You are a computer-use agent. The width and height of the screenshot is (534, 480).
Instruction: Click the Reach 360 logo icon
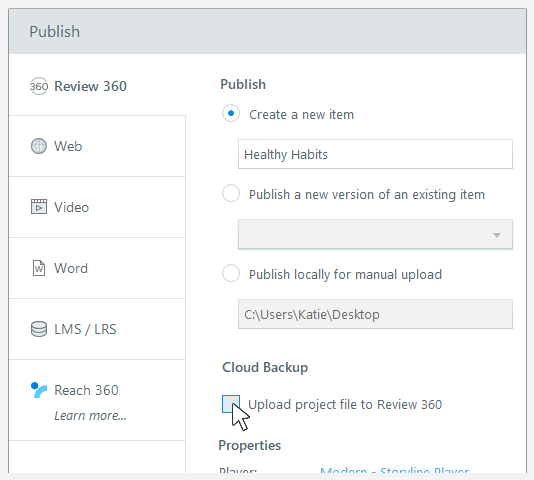point(38,390)
